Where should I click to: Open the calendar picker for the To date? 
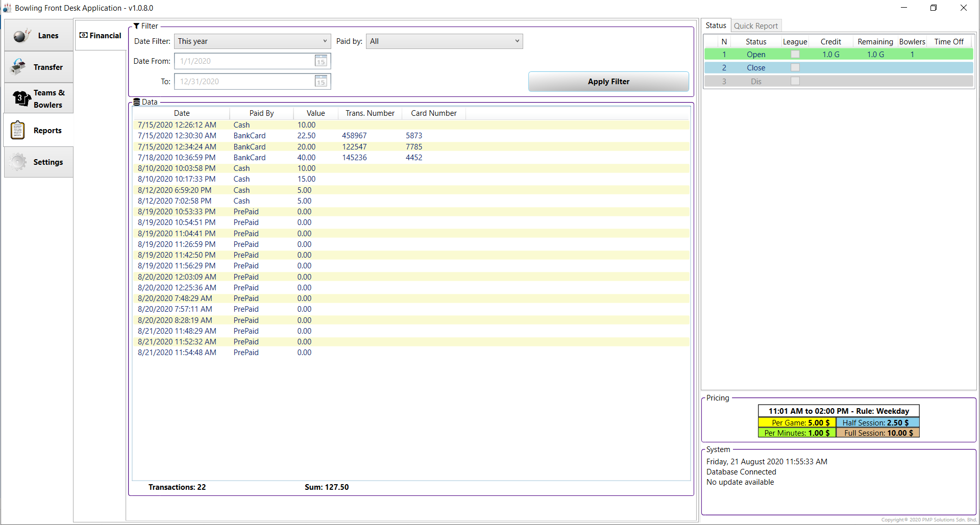[322, 81]
